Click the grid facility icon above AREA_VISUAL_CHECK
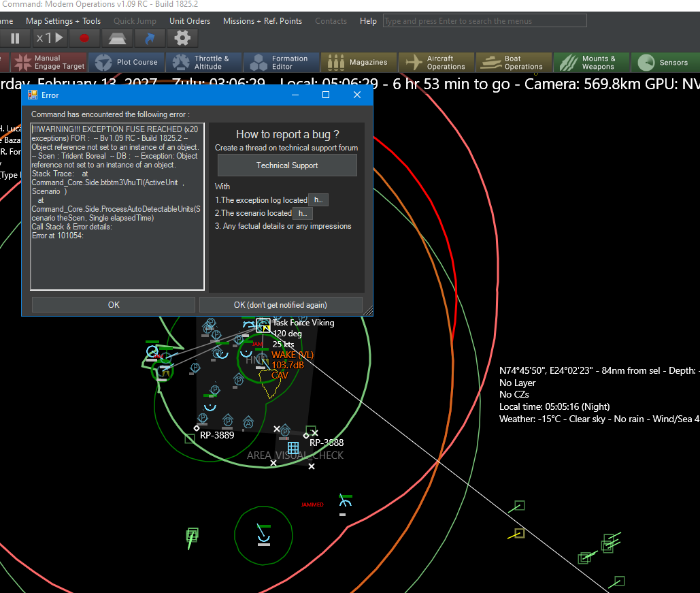The image size is (700, 593). [x=293, y=447]
